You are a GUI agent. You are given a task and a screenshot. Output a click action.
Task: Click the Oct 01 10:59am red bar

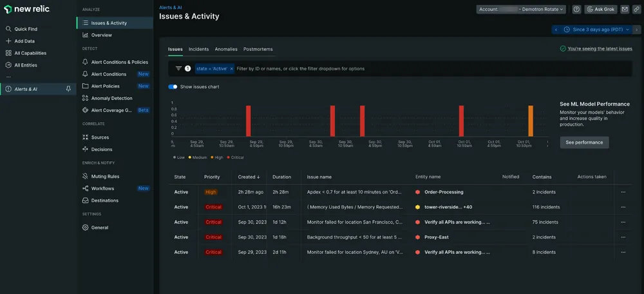pos(461,121)
